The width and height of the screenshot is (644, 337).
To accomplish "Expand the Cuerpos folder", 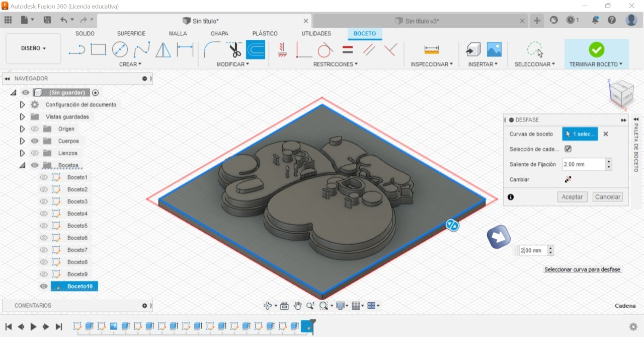I will pyautogui.click(x=22, y=141).
